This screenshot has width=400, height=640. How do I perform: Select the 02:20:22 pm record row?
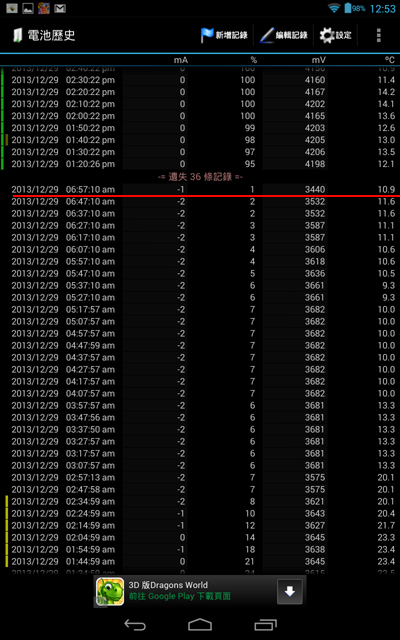coord(200,92)
